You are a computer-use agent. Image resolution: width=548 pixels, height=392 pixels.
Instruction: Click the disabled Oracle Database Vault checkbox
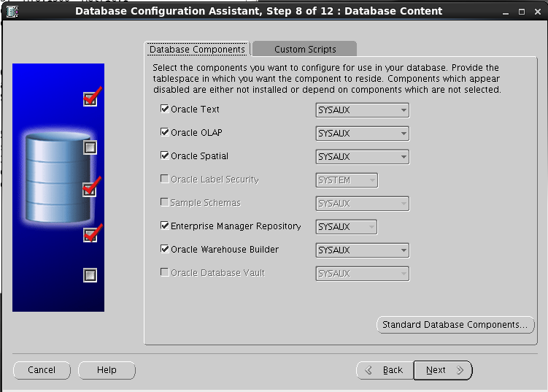[x=165, y=272]
